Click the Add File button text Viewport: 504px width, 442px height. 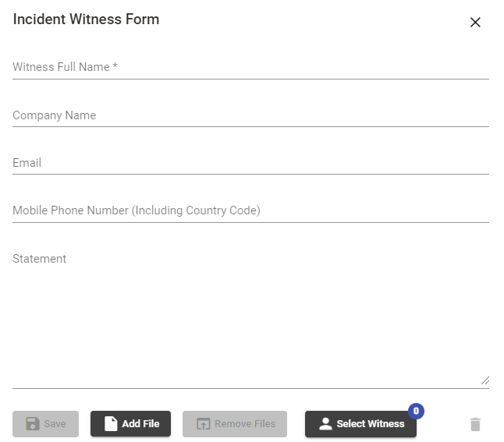[x=140, y=424]
